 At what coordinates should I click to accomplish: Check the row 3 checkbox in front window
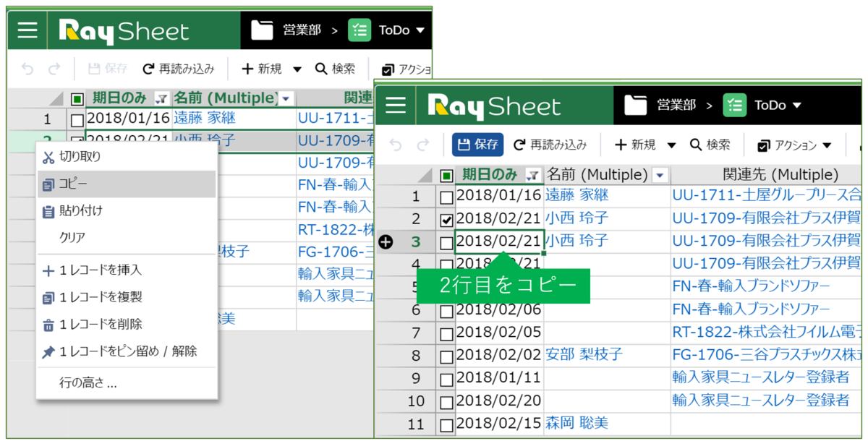pyautogui.click(x=446, y=243)
